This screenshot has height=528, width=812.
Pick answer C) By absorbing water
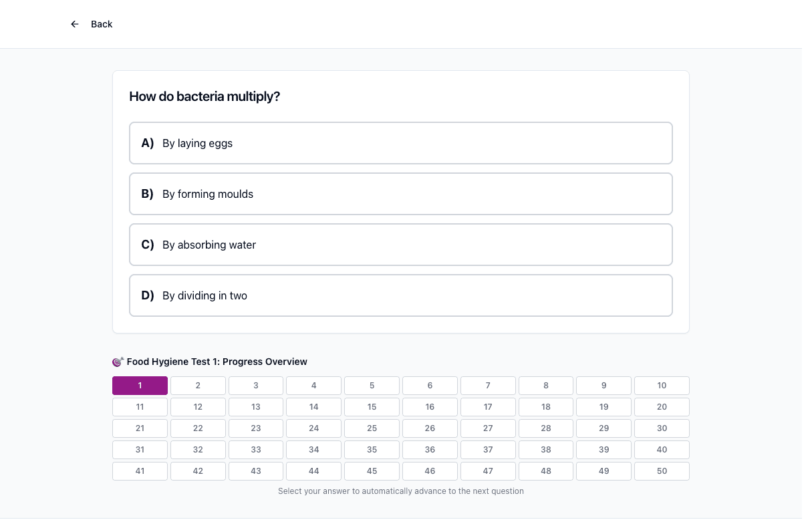(401, 245)
